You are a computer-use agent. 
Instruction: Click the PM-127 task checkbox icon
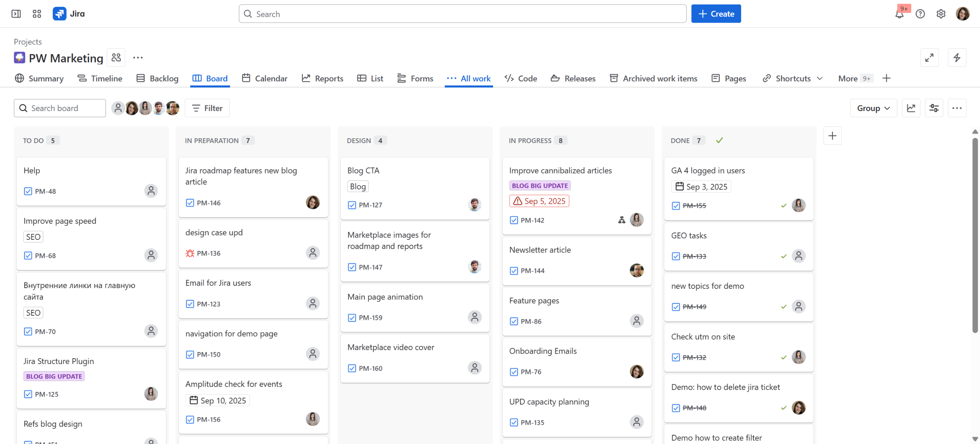352,205
